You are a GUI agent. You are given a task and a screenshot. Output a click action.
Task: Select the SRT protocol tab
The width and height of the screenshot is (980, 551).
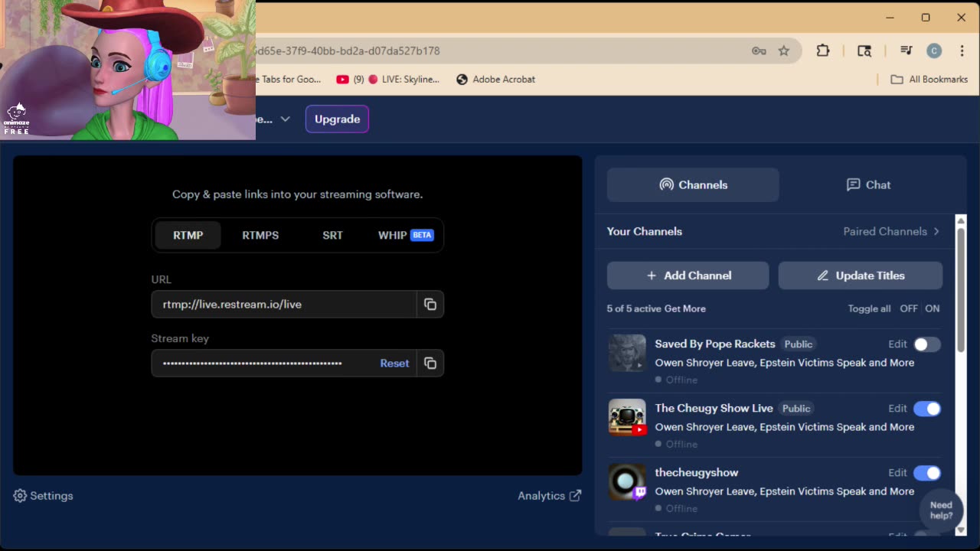click(332, 235)
